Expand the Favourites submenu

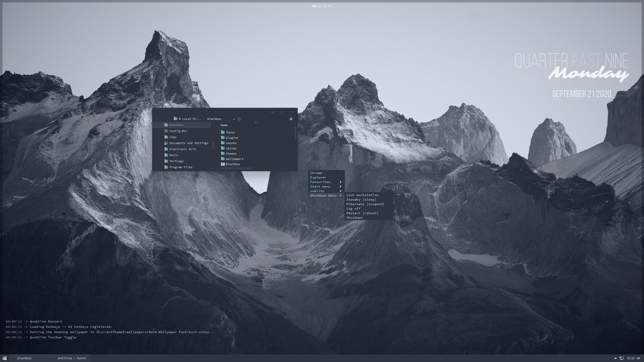click(x=320, y=182)
